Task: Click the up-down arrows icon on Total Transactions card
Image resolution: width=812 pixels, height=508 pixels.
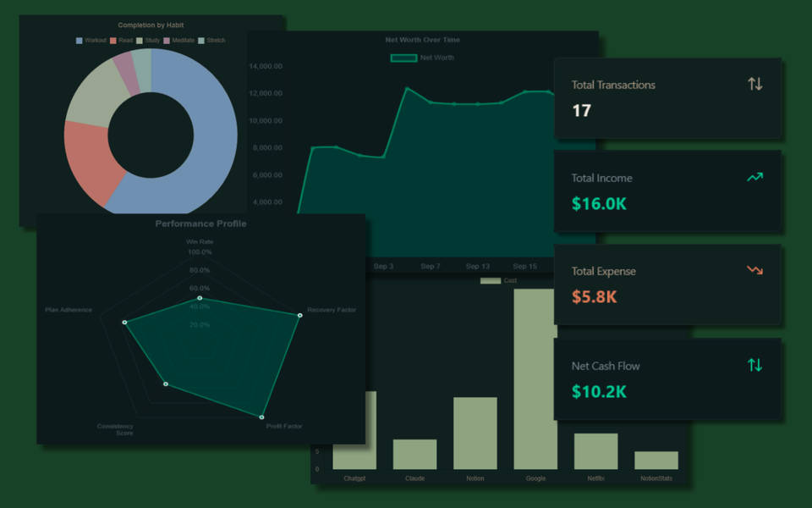Action: (755, 84)
